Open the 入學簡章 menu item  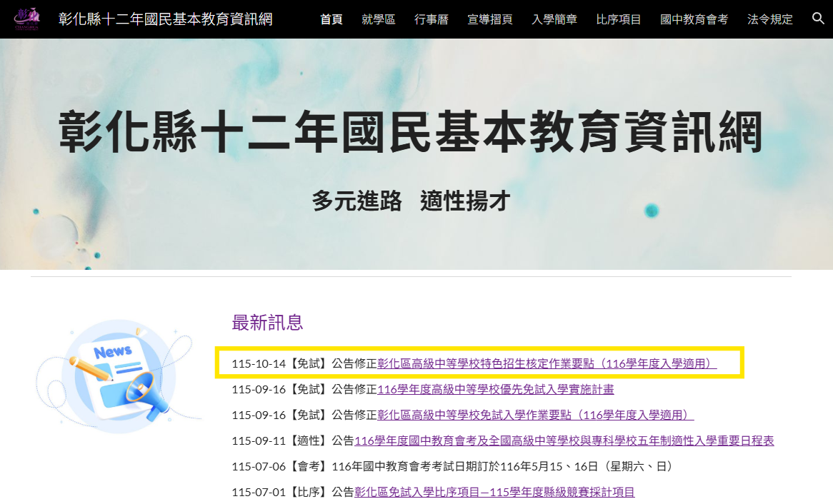(x=554, y=20)
